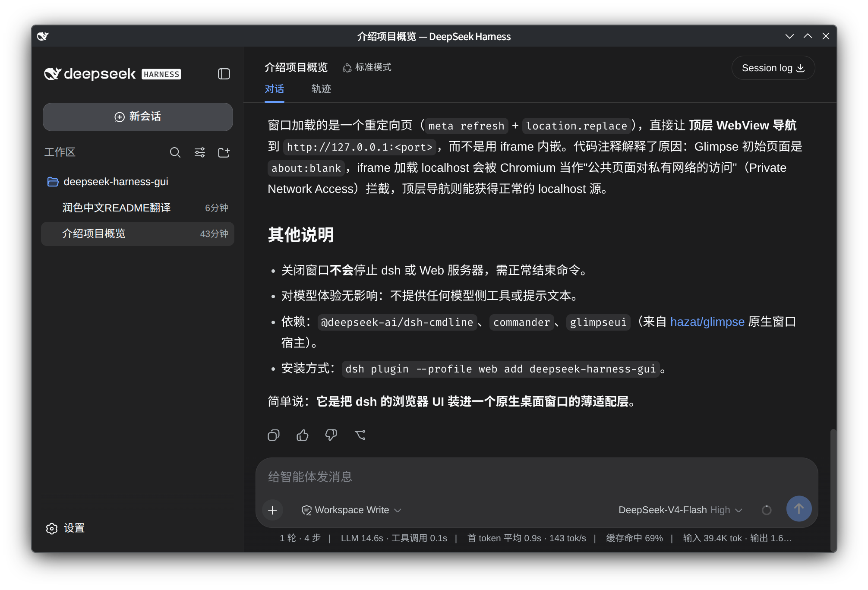Click the dsh plugin install command code
868x590 pixels.
coord(501,369)
